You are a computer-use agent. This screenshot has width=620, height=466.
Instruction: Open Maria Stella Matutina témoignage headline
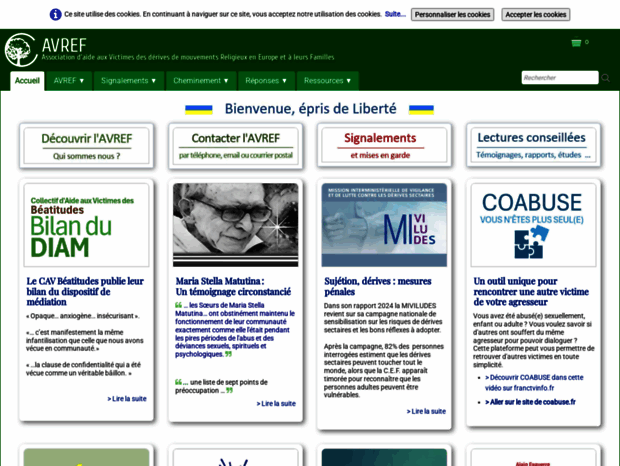(x=233, y=287)
